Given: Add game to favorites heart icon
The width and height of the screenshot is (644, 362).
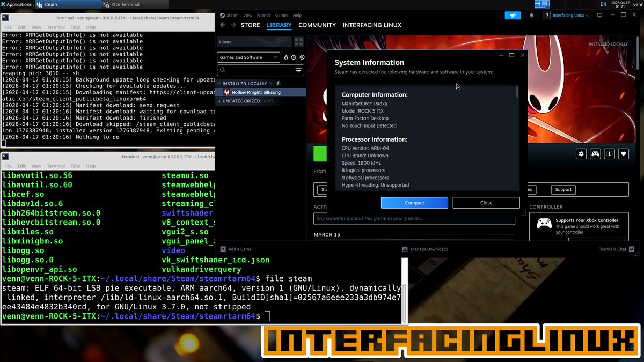Looking at the screenshot, I should point(623,154).
